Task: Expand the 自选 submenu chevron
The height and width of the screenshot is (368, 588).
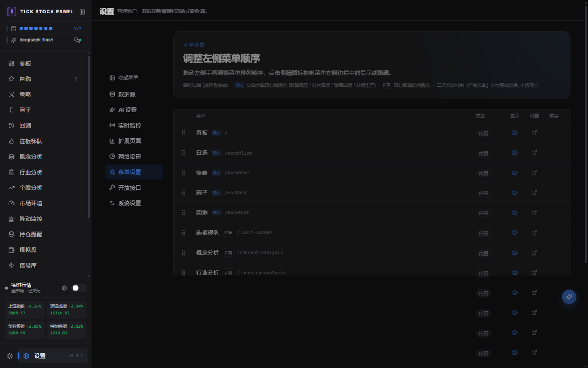Action: point(76,79)
